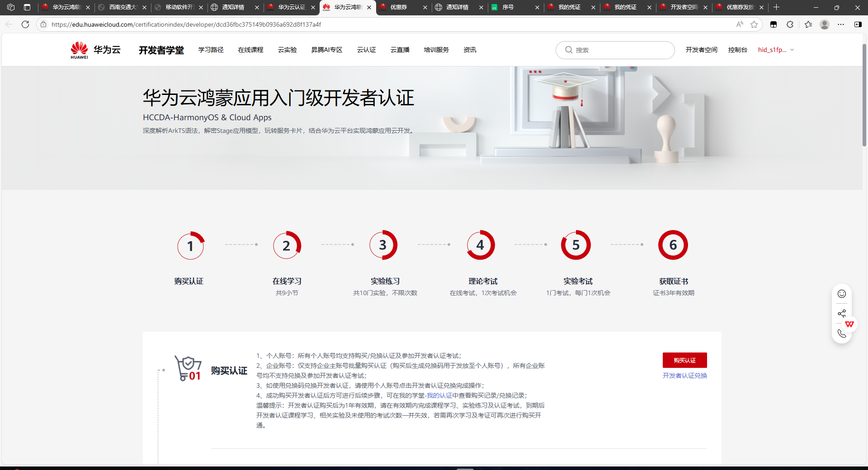This screenshot has width=868, height=470.
Task: Open 云直播 navigation menu
Action: [400, 50]
